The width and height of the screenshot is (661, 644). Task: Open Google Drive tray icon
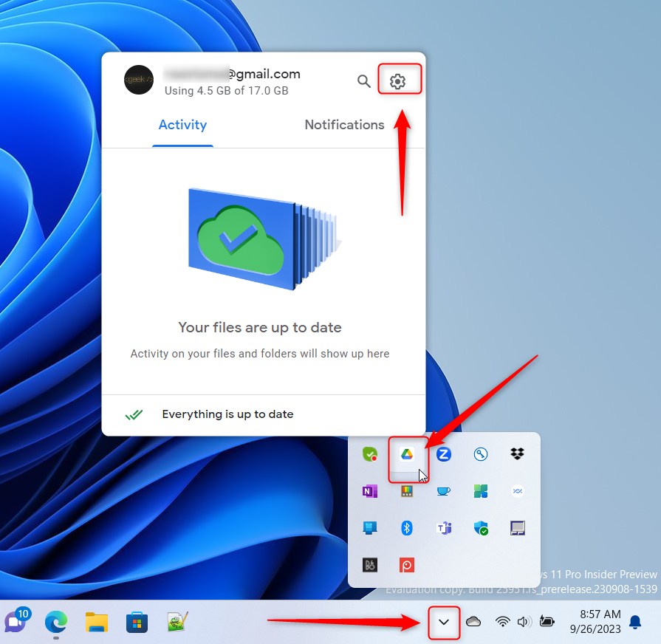(407, 454)
